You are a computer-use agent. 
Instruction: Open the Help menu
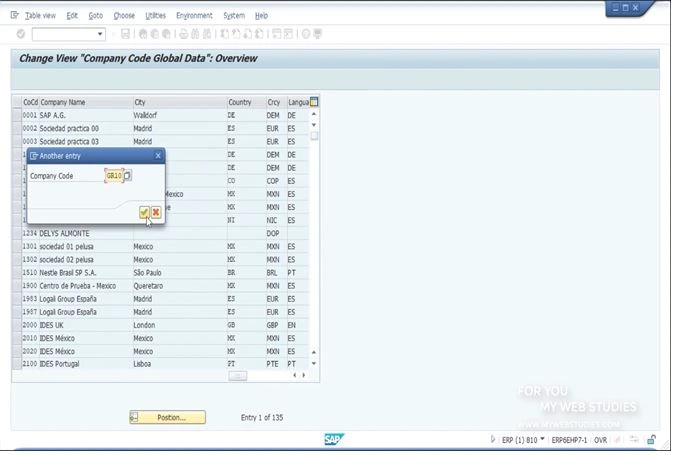point(261,15)
